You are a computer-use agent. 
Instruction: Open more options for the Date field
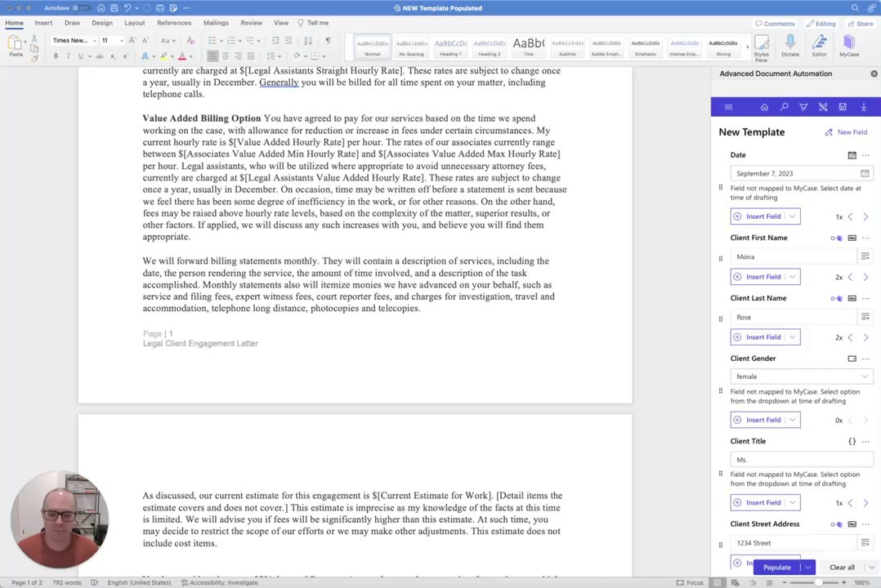(x=865, y=155)
